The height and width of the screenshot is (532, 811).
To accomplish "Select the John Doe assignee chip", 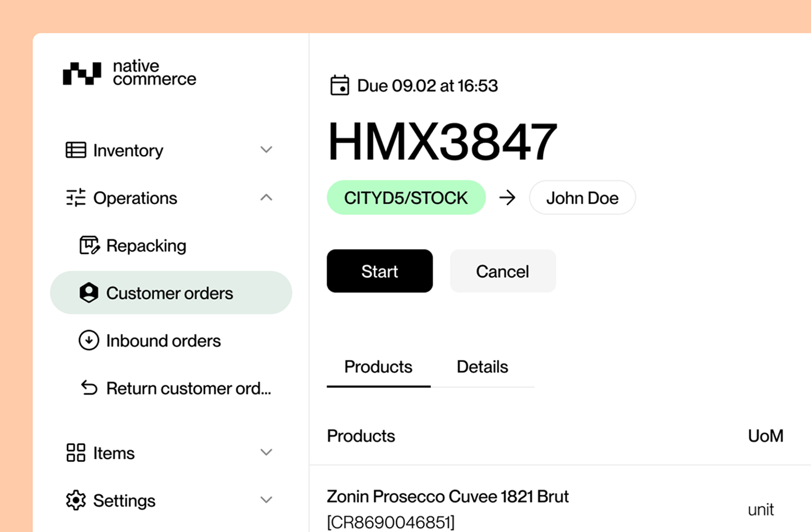I will click(x=582, y=197).
